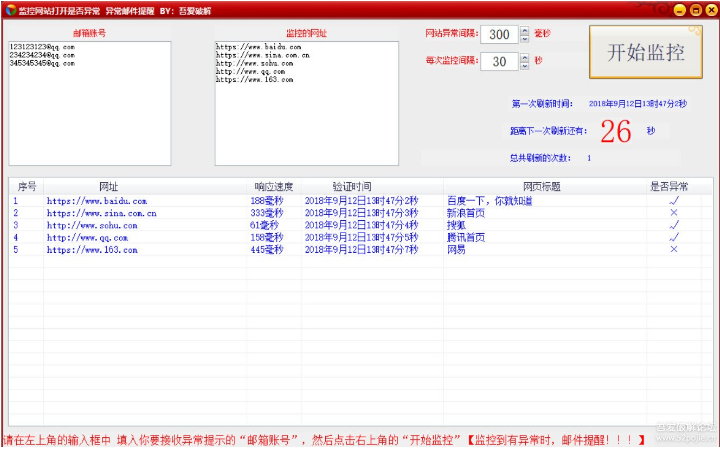Click the cross status for 163.com row

[673, 249]
